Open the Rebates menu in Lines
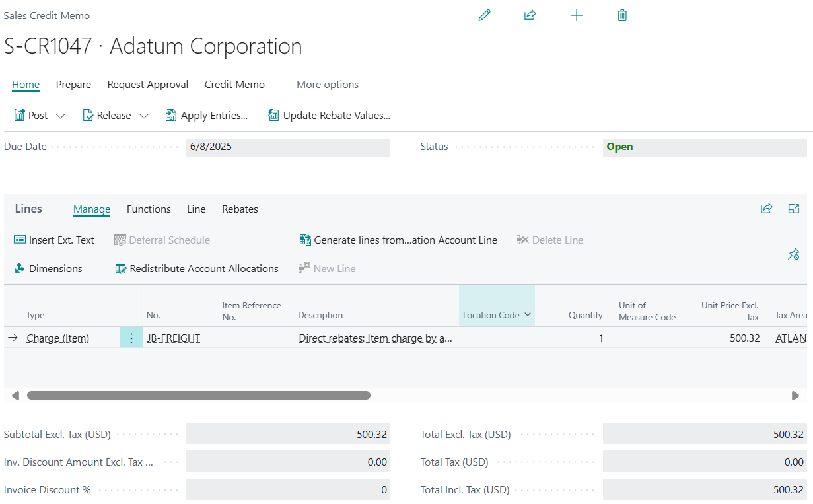813x504 pixels. pyautogui.click(x=240, y=209)
